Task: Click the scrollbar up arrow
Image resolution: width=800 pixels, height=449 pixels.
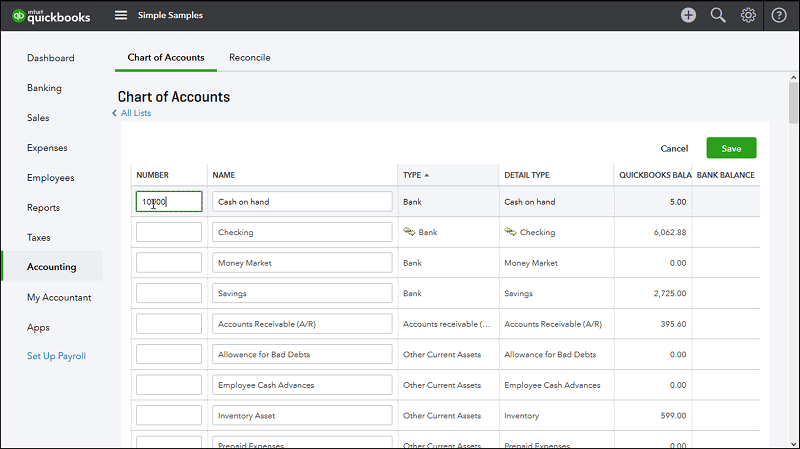Action: click(x=793, y=78)
